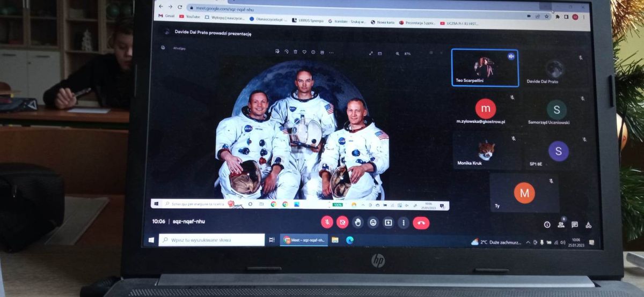This screenshot has width=644, height=297.
Task: Raise hand in the meeting
Action: [358, 222]
